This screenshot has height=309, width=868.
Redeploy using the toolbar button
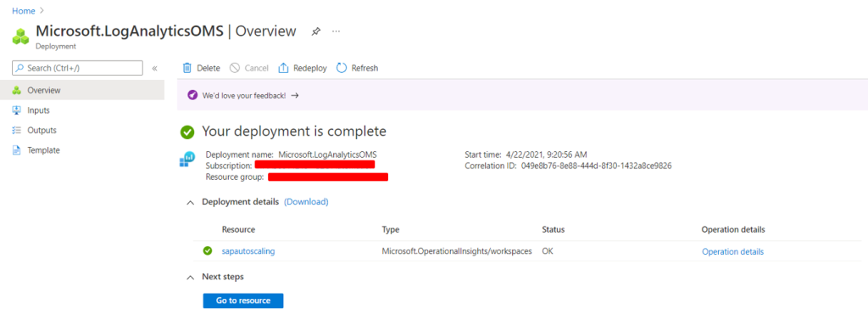[x=303, y=68]
